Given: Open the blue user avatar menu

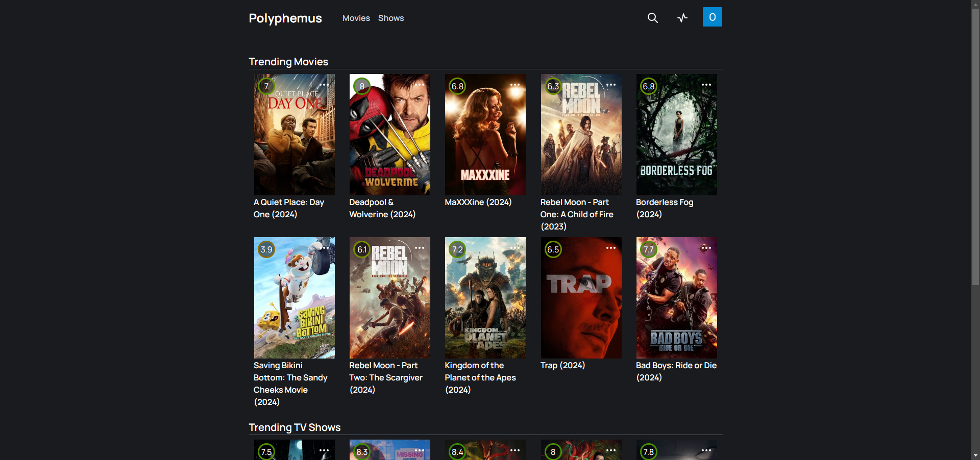Looking at the screenshot, I should 713,17.
